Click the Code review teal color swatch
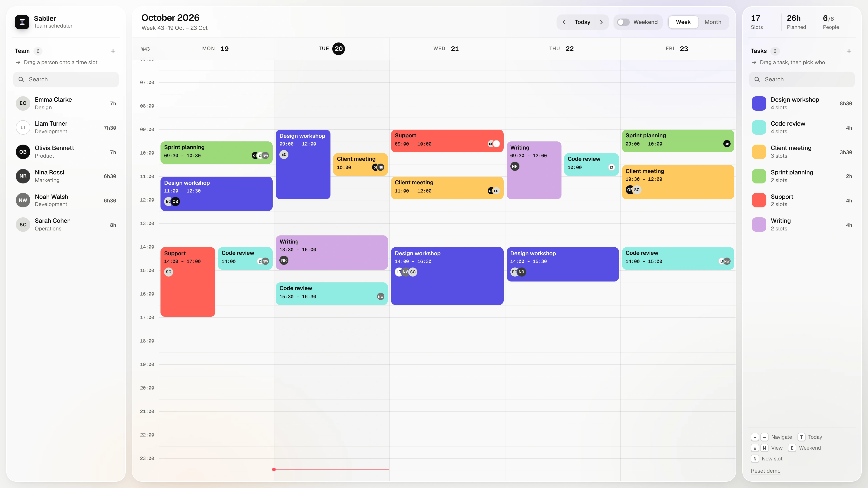 tap(759, 128)
